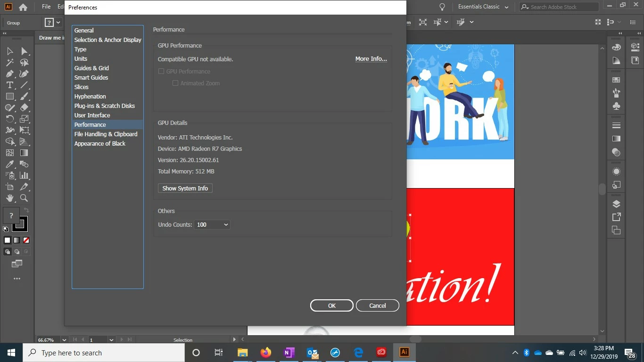Open Firefox from the taskbar
The height and width of the screenshot is (362, 644).
(x=266, y=353)
